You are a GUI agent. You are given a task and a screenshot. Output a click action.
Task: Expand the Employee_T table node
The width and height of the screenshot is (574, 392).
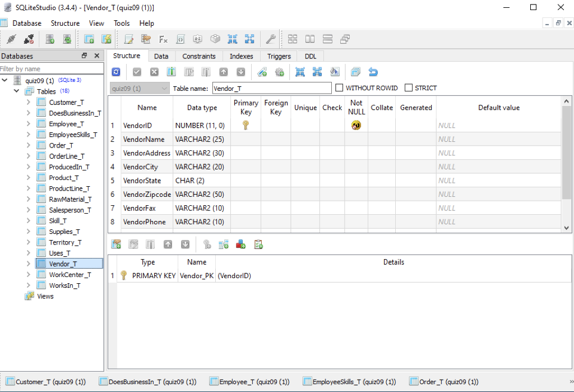click(29, 123)
